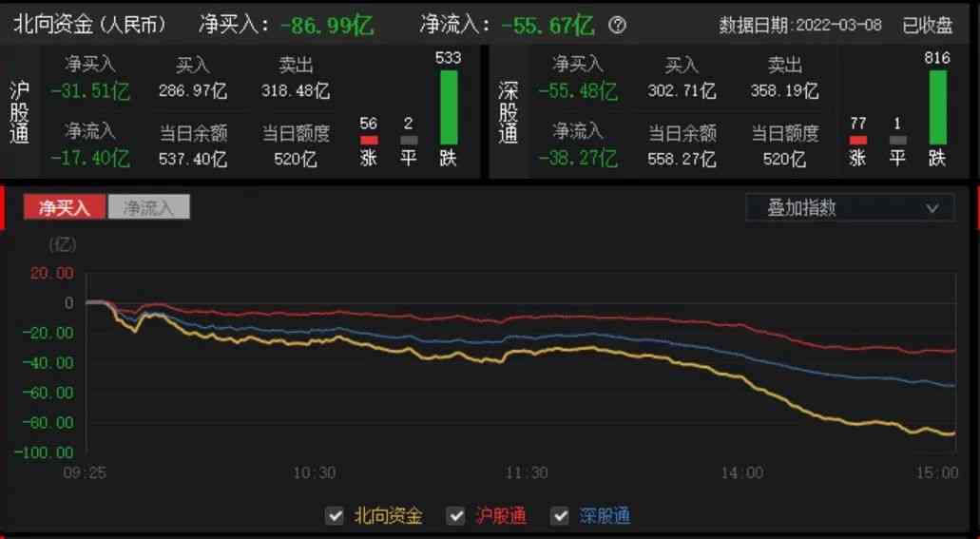Image resolution: width=980 pixels, height=539 pixels.
Task: Click the 沪股通 当日余额 537.40亿 value
Action: (193, 159)
